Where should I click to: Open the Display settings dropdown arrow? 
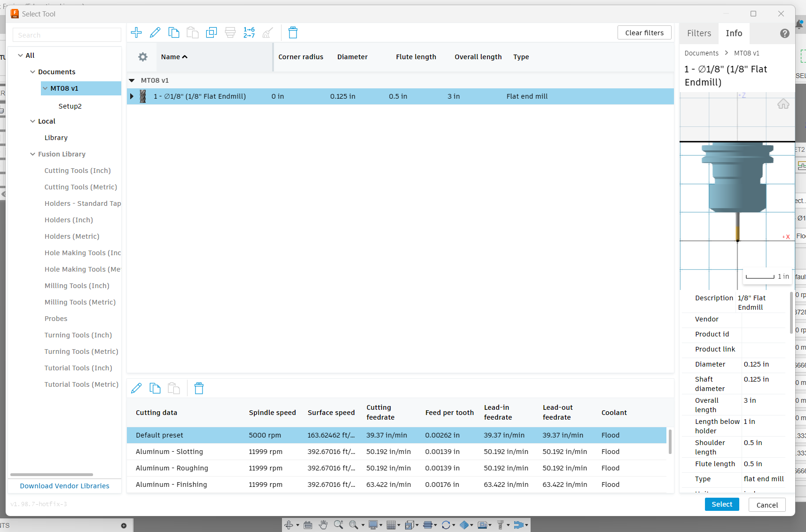tap(381, 525)
